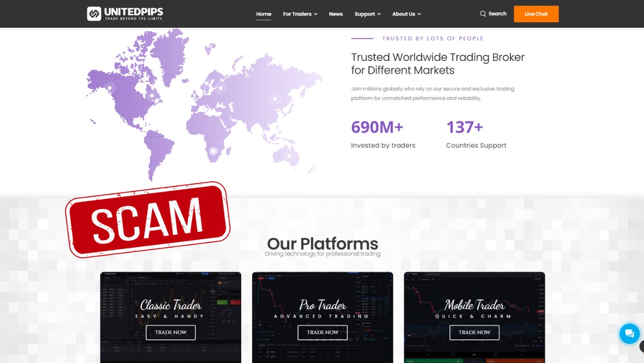Click the search magnifier icon
The image size is (644, 363).
pyautogui.click(x=483, y=14)
